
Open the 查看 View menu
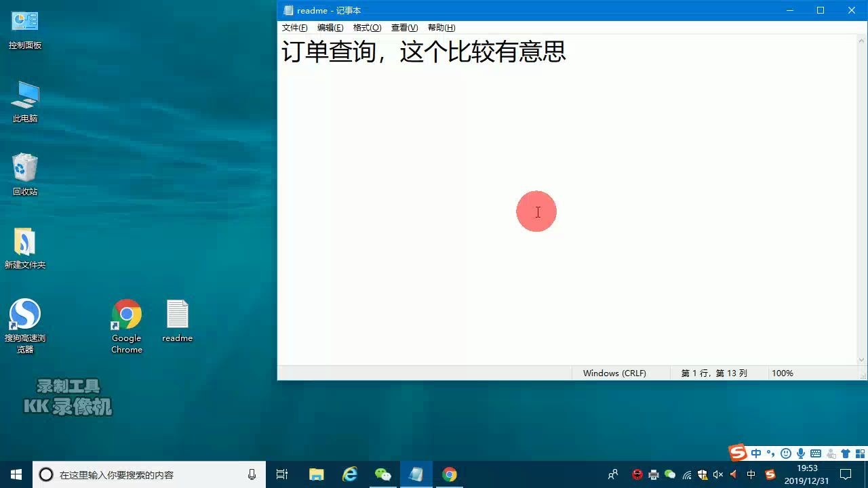click(x=403, y=28)
